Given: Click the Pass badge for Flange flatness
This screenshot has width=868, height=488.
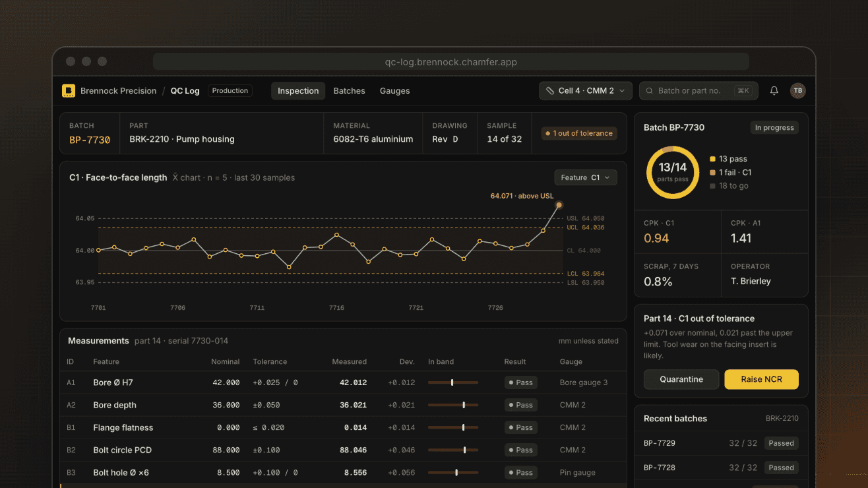Looking at the screenshot, I should (x=521, y=427).
